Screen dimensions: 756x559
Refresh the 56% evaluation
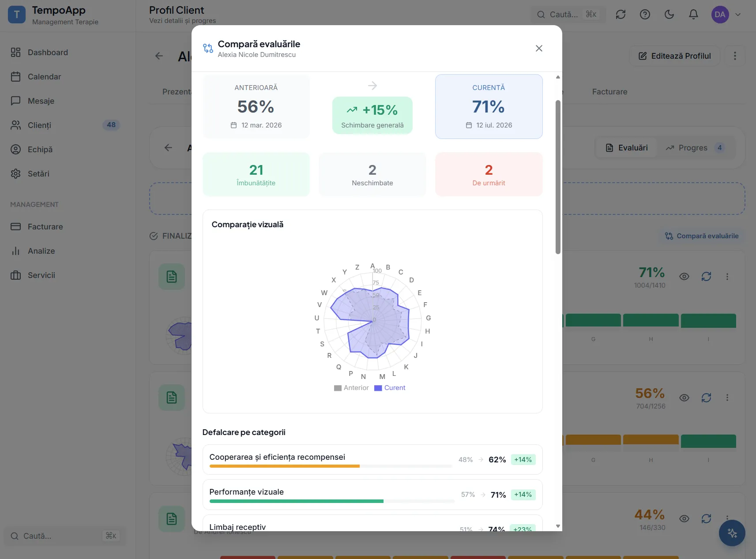pos(706,398)
